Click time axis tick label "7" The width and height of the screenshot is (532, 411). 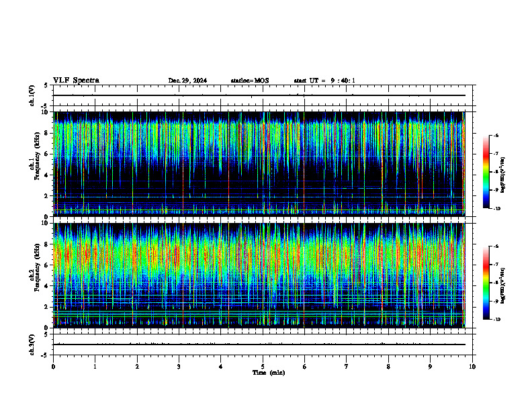coord(347,367)
